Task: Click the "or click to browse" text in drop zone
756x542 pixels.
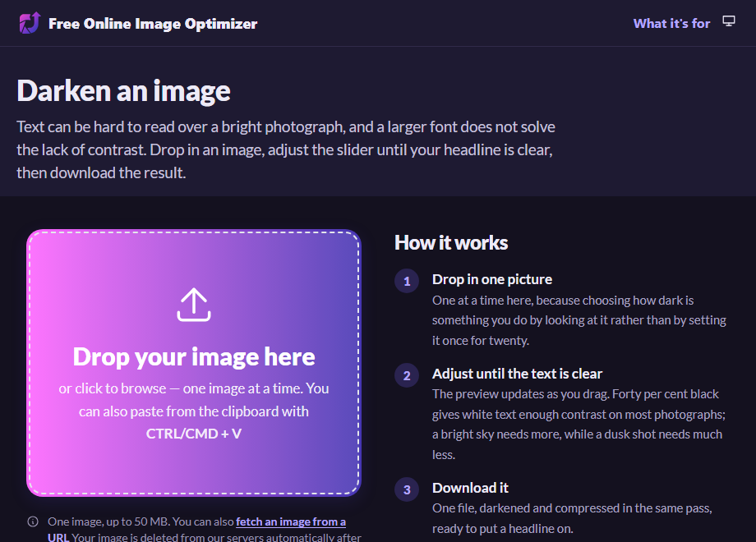Action: pos(113,388)
